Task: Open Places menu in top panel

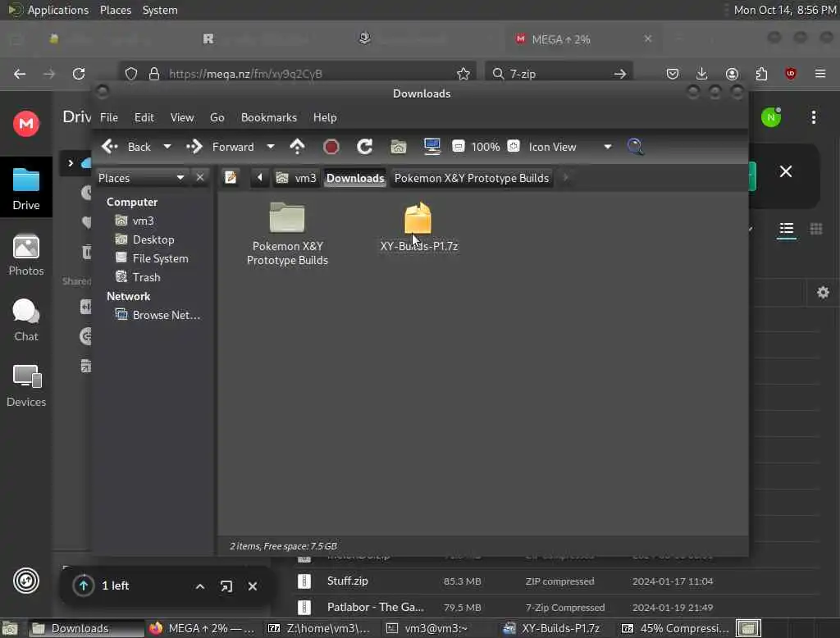Action: 115,10
